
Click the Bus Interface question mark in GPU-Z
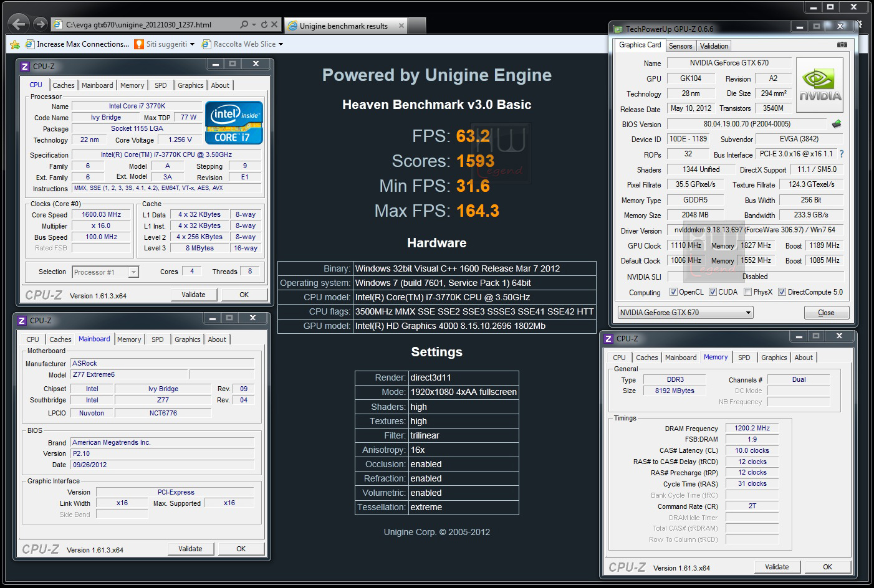tap(842, 154)
